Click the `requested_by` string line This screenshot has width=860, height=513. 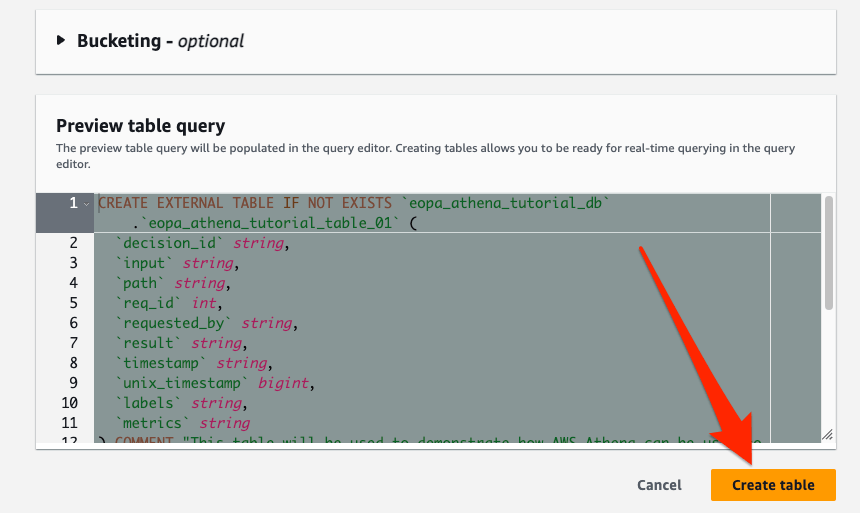[206, 323]
